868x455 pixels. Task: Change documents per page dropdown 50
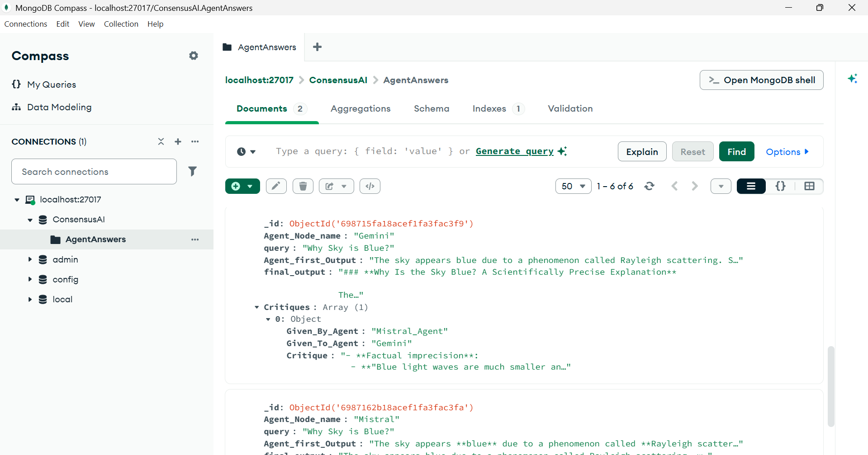point(573,186)
